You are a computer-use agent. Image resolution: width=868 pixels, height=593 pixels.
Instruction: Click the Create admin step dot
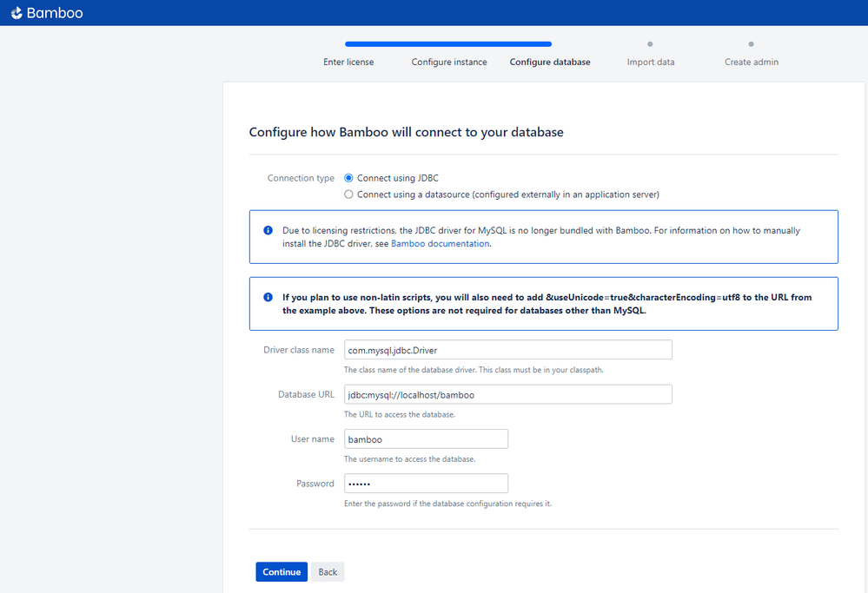752,44
